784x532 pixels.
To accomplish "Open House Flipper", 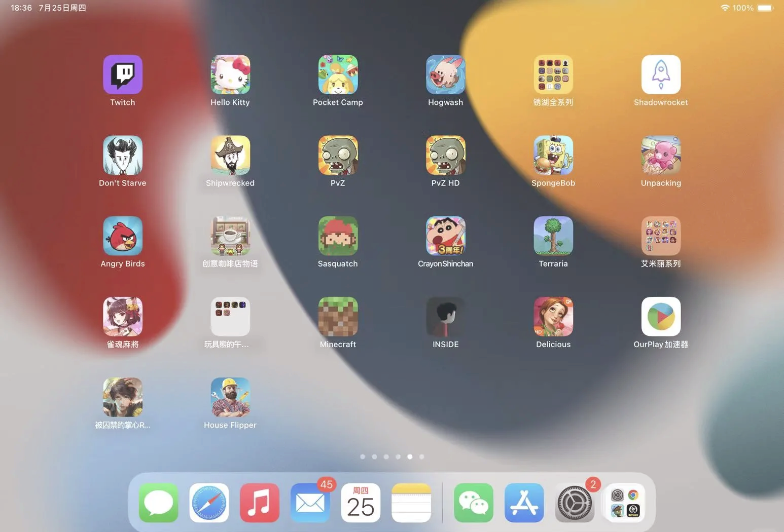I will [230, 397].
